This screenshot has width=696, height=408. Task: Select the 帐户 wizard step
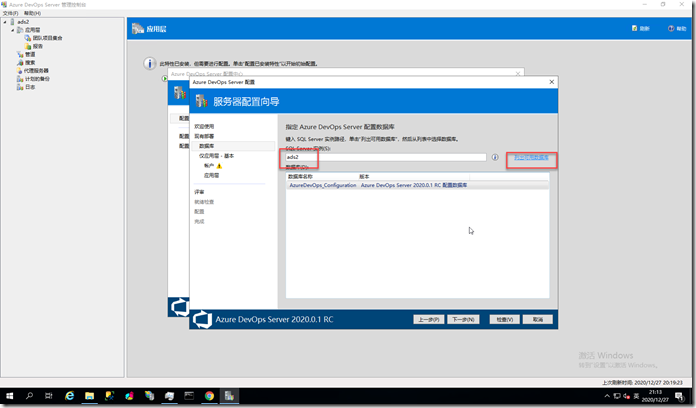pyautogui.click(x=209, y=166)
